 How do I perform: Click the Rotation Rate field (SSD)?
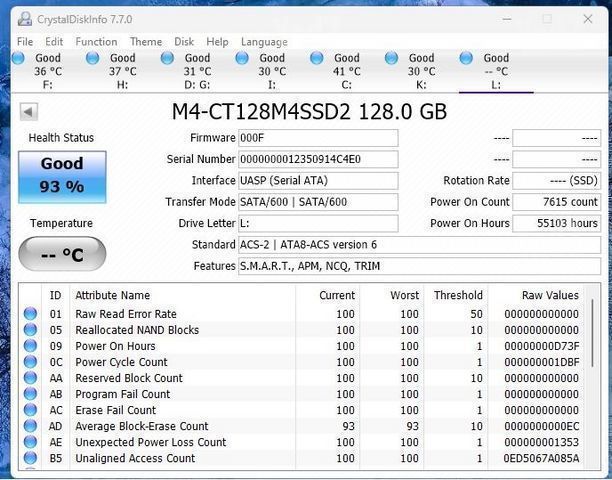[557, 181]
